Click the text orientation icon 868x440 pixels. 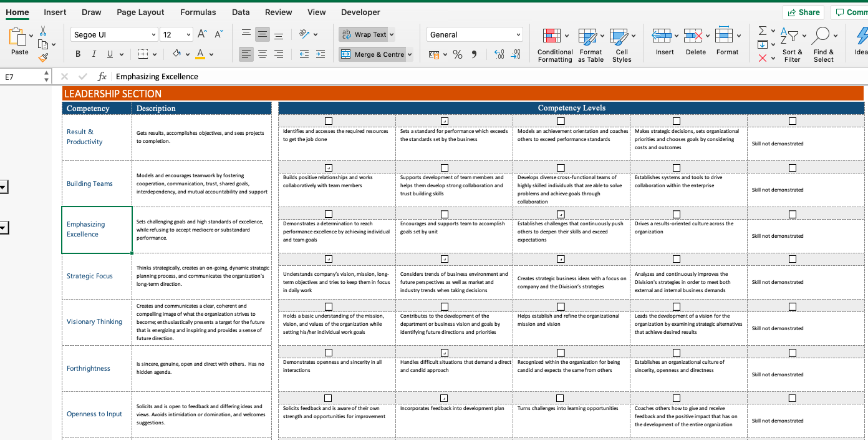(304, 34)
